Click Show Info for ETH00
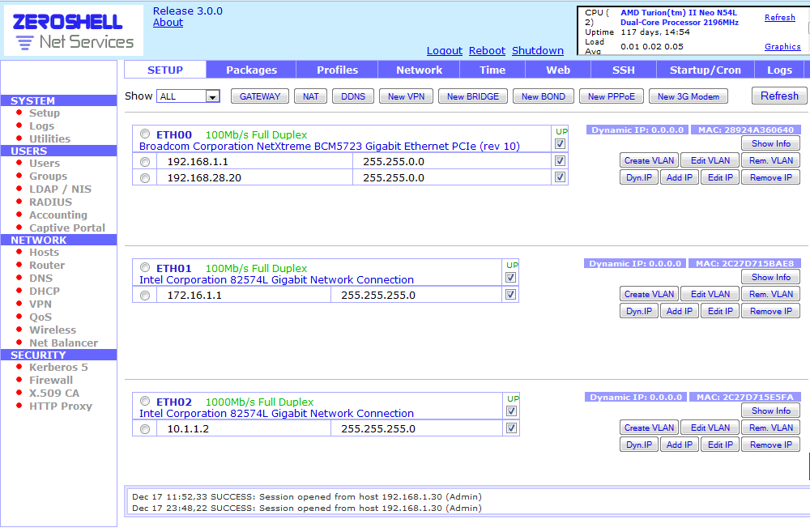This screenshot has width=810, height=532. pyautogui.click(x=771, y=143)
